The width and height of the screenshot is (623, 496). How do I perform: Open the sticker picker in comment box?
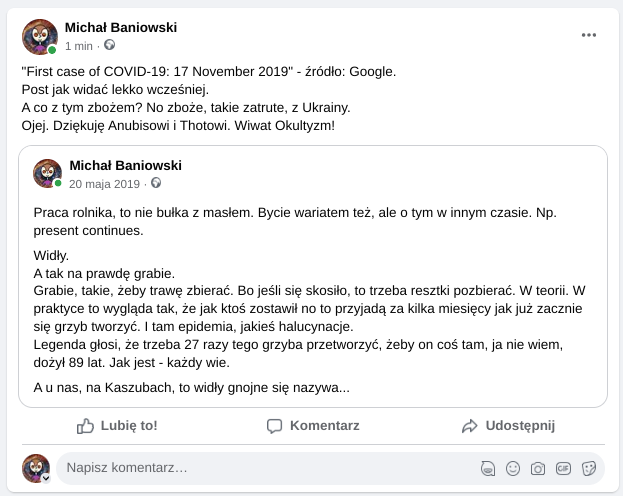coord(589,468)
